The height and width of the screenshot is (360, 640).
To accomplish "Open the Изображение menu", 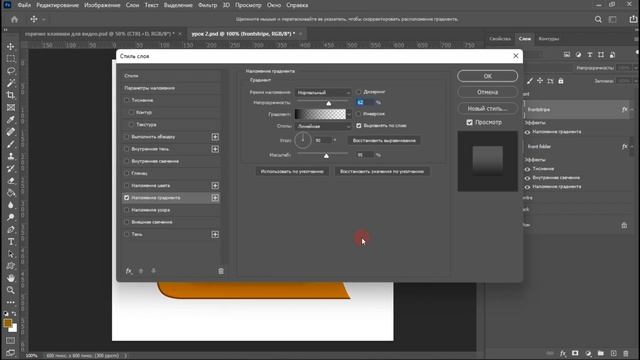I will point(102,5).
